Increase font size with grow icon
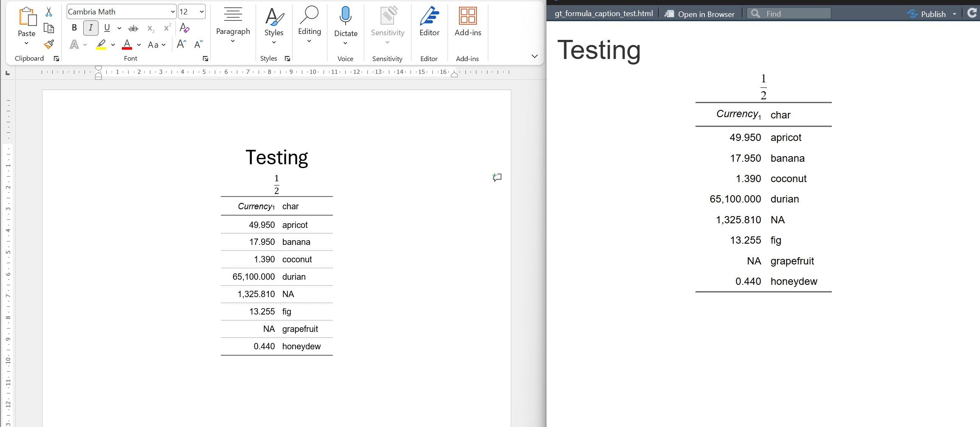This screenshot has width=980, height=427. click(181, 44)
